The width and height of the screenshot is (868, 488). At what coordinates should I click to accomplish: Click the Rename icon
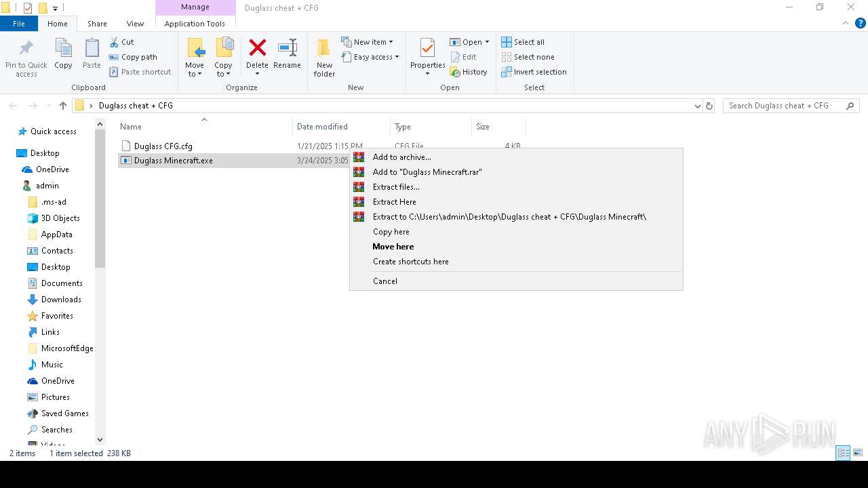click(x=287, y=47)
